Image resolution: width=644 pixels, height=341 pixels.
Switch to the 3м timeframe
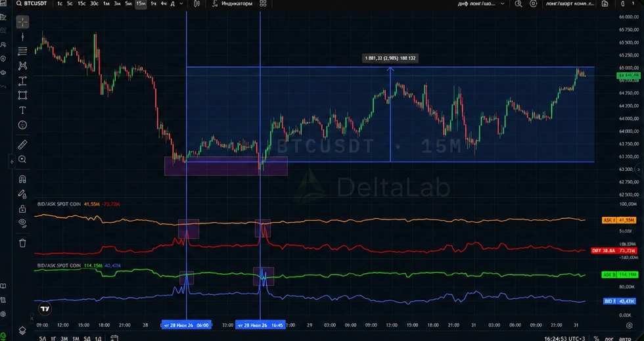[x=117, y=4]
